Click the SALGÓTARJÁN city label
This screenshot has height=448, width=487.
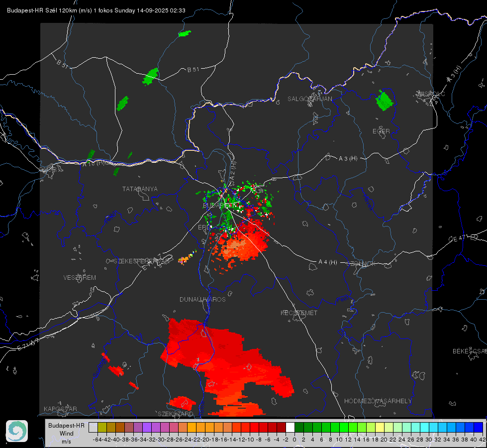coord(309,99)
